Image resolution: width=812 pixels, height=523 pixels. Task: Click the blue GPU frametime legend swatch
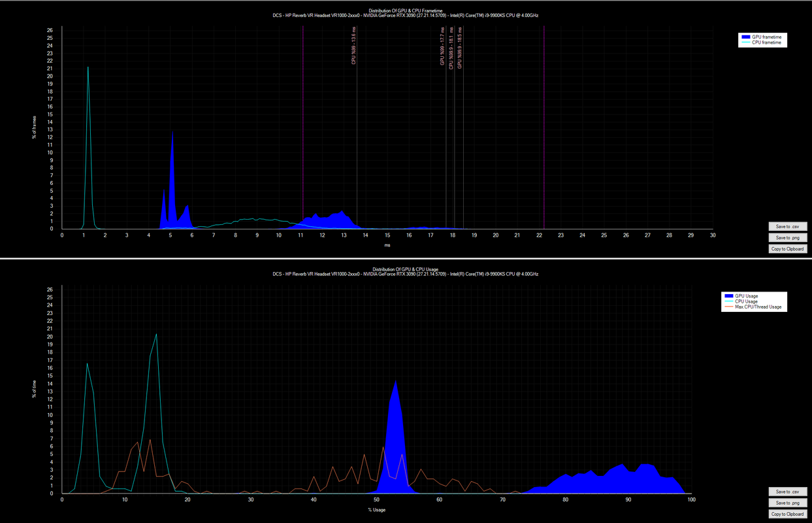(745, 37)
